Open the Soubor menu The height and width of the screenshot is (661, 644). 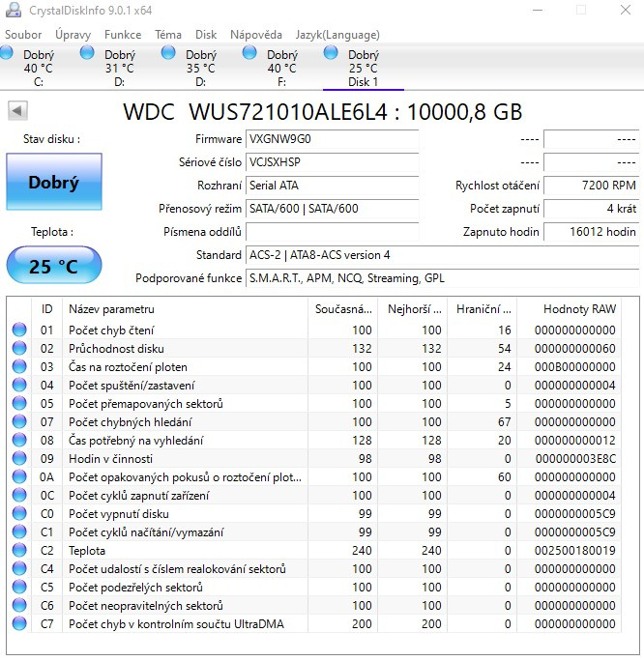point(23,35)
